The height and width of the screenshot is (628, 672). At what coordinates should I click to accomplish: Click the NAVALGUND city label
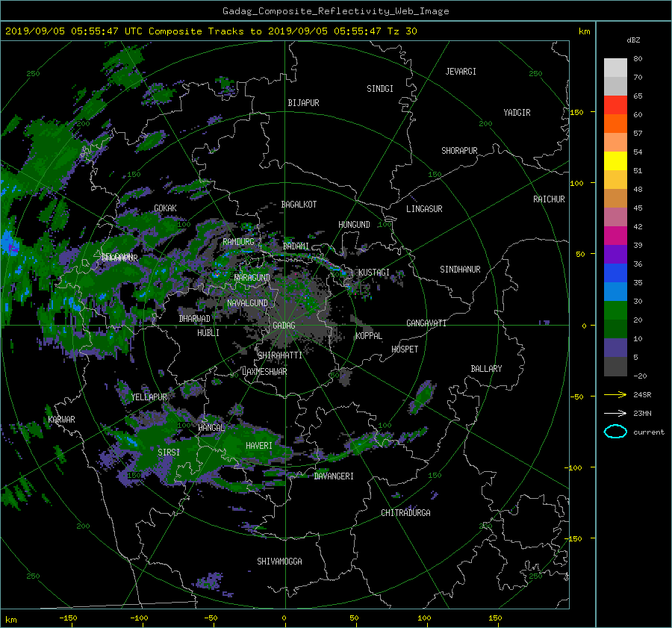coord(247,303)
